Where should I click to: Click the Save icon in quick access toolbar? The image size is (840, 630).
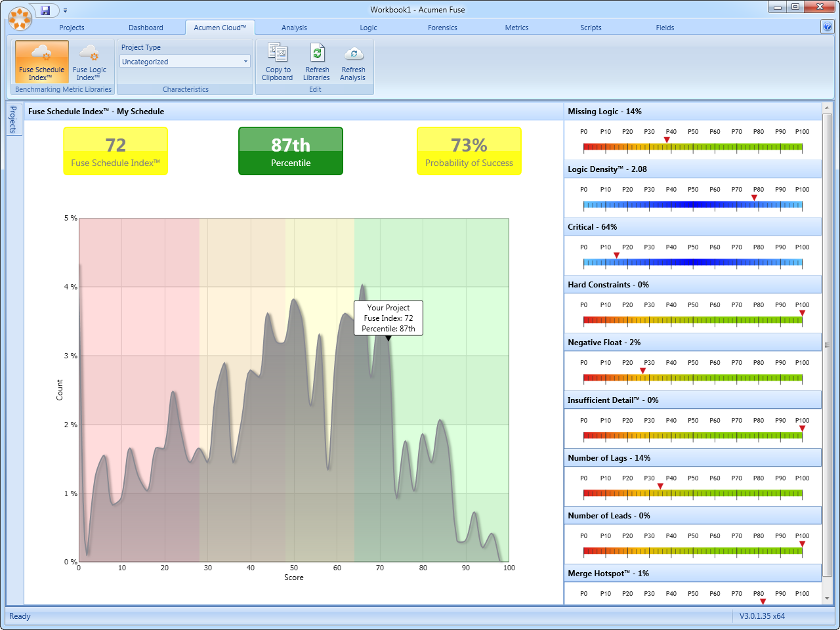click(45, 10)
